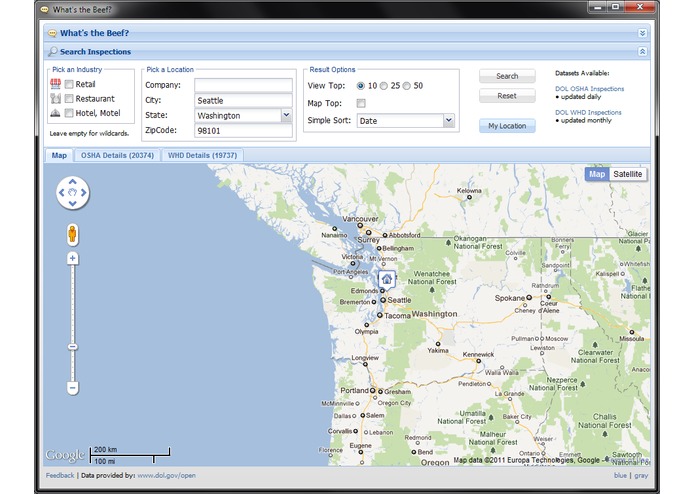Click the Reset button
Viewport: 695px width, 494px height.
(507, 96)
